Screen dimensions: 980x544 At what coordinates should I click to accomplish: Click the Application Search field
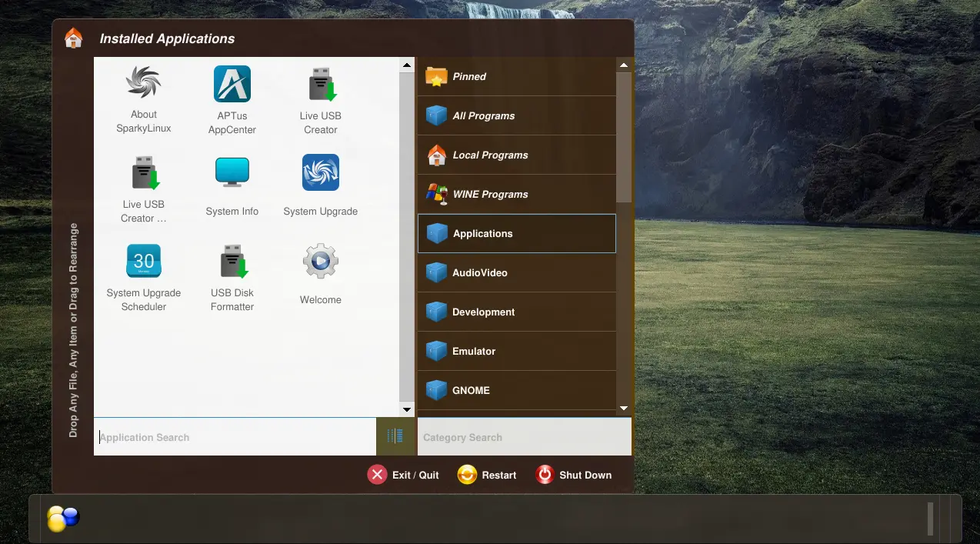[235, 437]
